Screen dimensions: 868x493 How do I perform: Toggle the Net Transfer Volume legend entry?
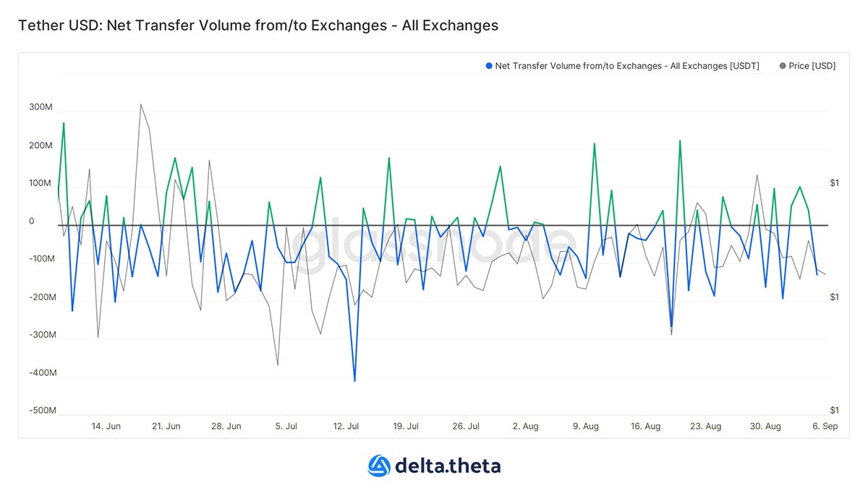(x=622, y=66)
